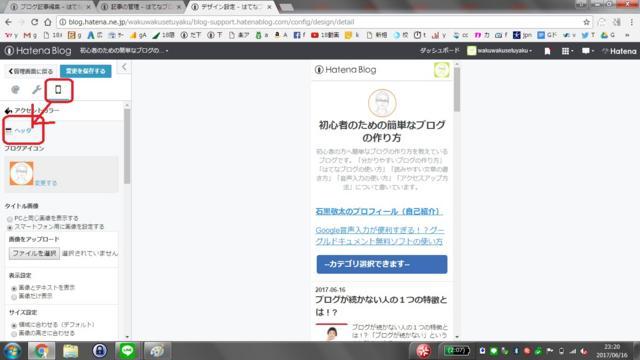Open the wakuwakusetuyaku account dropdown
Viewport: 640px width, 360px height.
500,51
